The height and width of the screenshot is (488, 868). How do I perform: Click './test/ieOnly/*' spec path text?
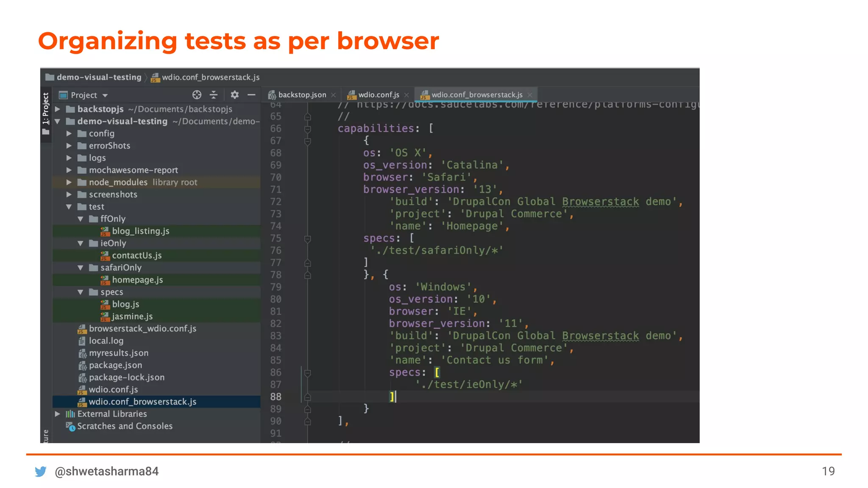469,385
